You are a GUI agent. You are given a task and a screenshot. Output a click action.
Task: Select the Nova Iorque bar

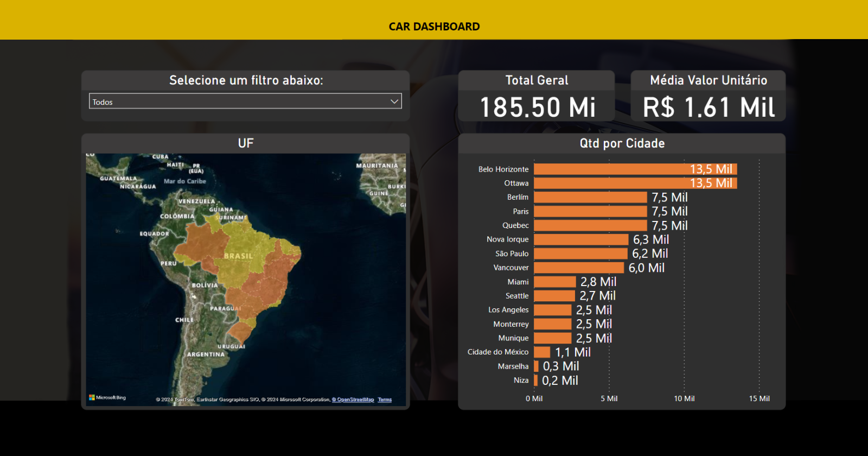click(x=581, y=240)
